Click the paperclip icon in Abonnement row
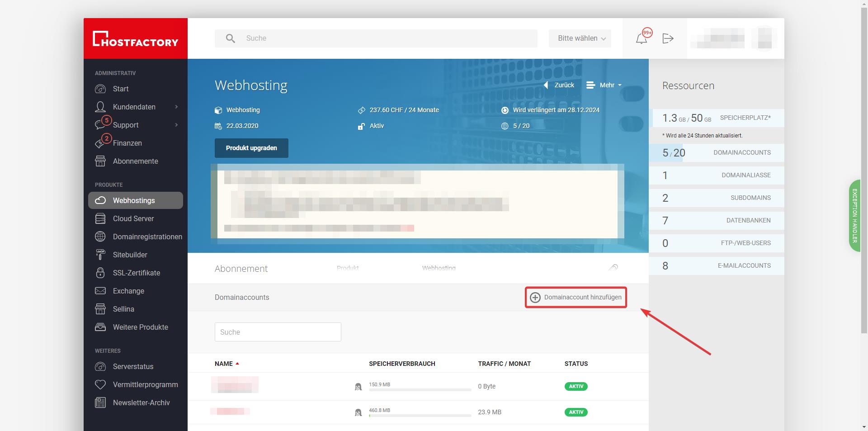 tap(613, 268)
